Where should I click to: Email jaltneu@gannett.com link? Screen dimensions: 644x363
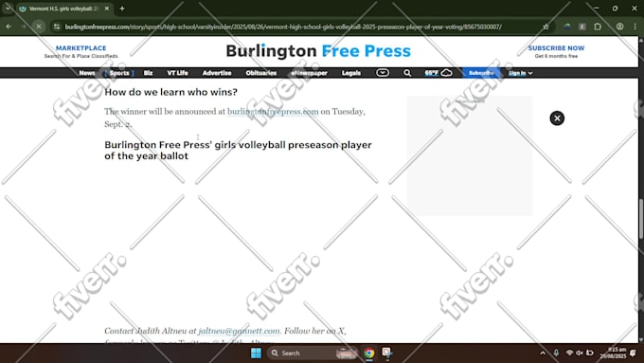coord(239,331)
